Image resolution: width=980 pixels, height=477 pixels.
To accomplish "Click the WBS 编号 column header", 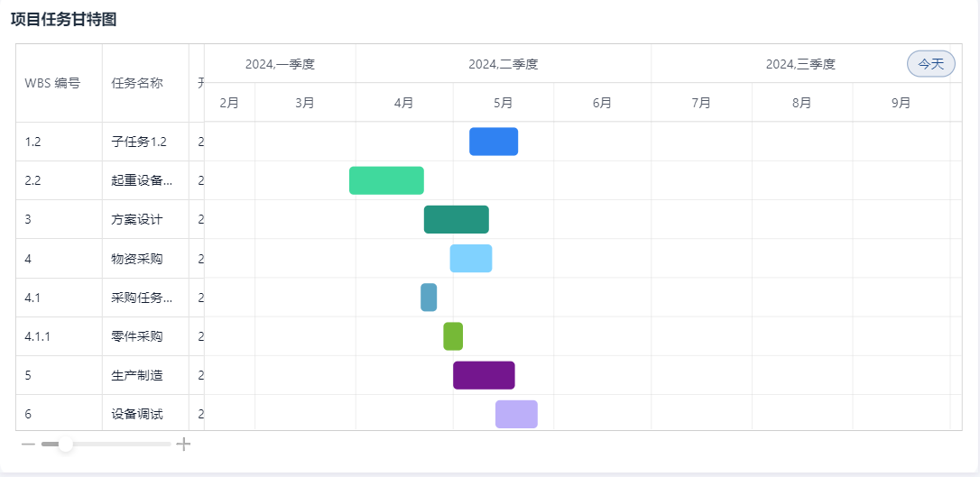I will pos(52,83).
